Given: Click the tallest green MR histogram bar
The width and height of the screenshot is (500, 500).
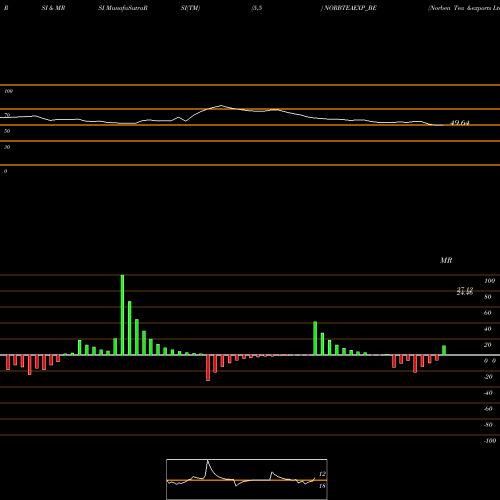Looking at the screenshot, I should pos(122,315).
